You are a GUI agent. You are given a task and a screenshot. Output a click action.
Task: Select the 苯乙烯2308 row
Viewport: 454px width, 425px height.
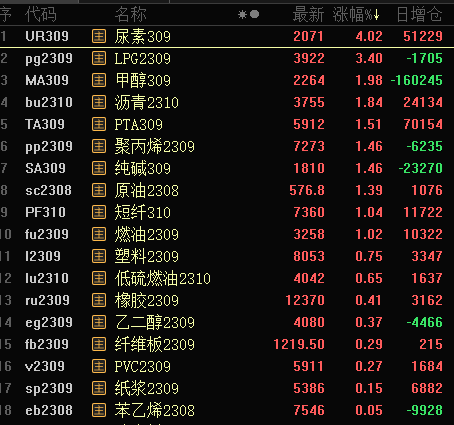point(227,410)
